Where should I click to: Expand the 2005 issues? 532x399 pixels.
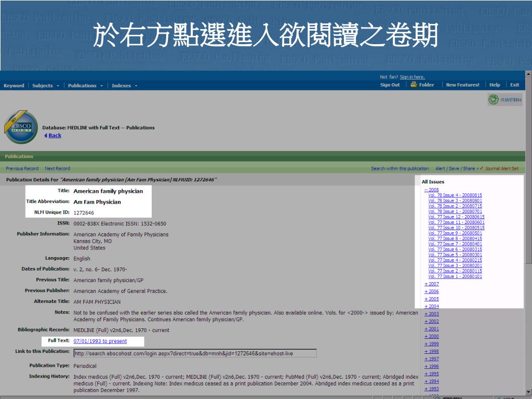(432, 299)
